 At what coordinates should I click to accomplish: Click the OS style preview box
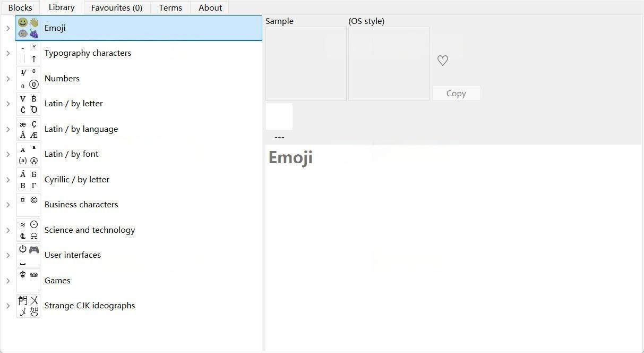point(389,63)
